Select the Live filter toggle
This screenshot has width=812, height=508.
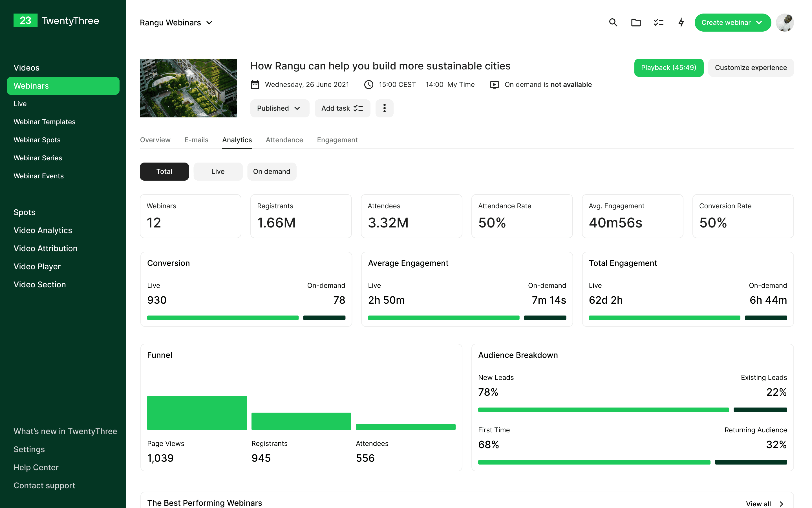218,171
